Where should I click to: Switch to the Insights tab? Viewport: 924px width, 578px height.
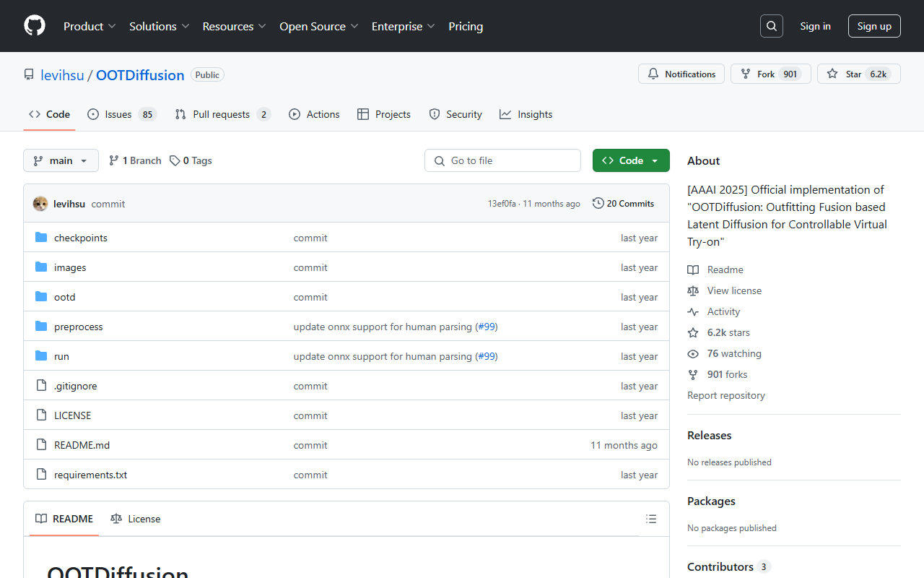point(526,114)
